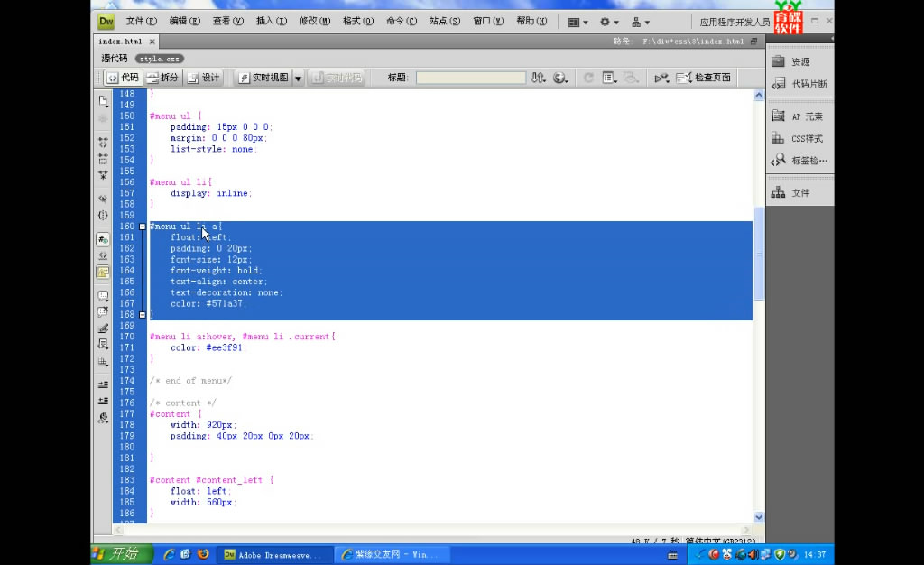This screenshot has height=565, width=924.
Task: Open the 站点(S) menu
Action: click(x=445, y=21)
